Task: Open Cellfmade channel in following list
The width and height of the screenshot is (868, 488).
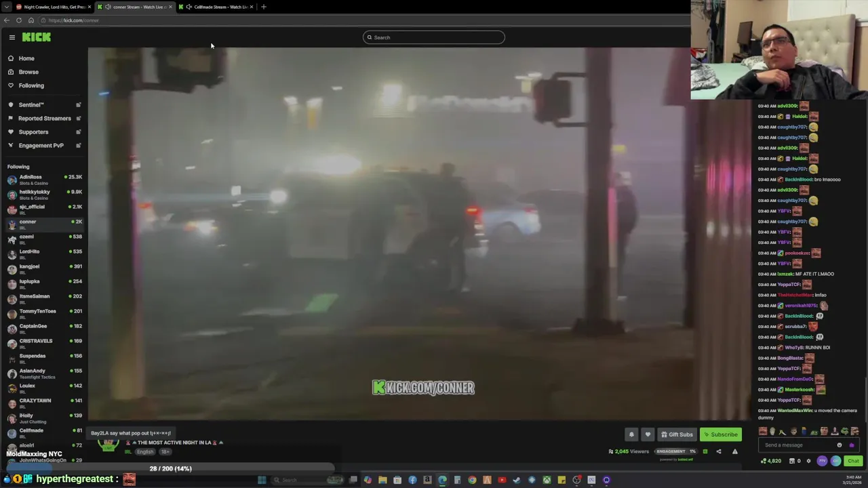Action: click(x=44, y=433)
